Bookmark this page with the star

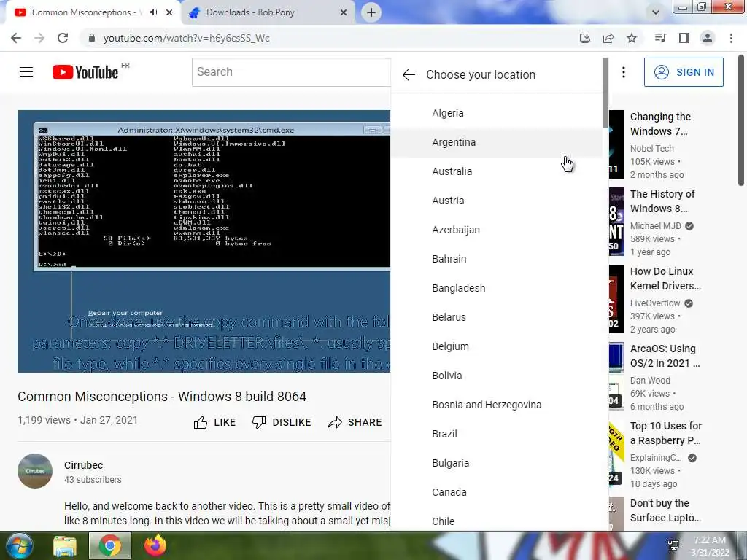tap(632, 38)
